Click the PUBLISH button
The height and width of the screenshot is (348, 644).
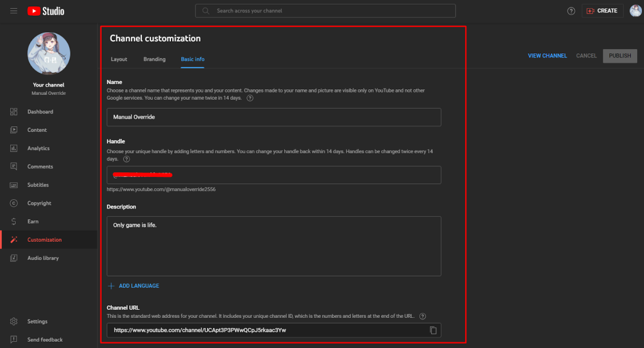[x=619, y=56]
